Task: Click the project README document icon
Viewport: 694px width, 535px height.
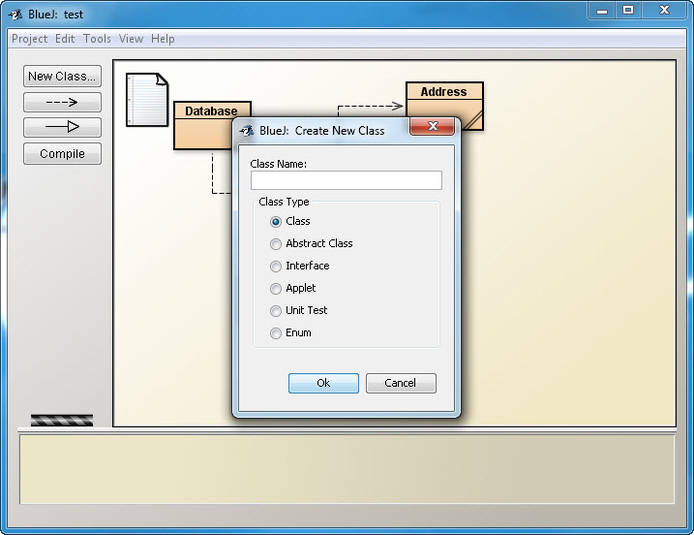Action: pos(146,99)
